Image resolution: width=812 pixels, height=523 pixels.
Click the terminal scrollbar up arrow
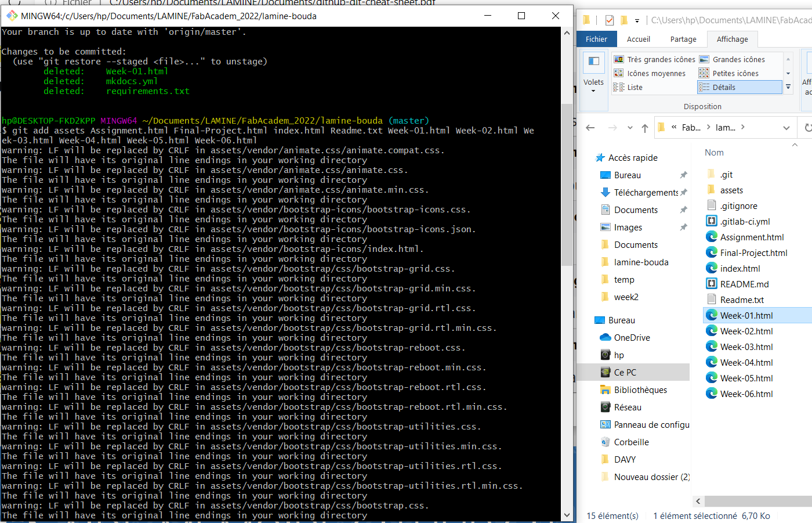(x=567, y=33)
